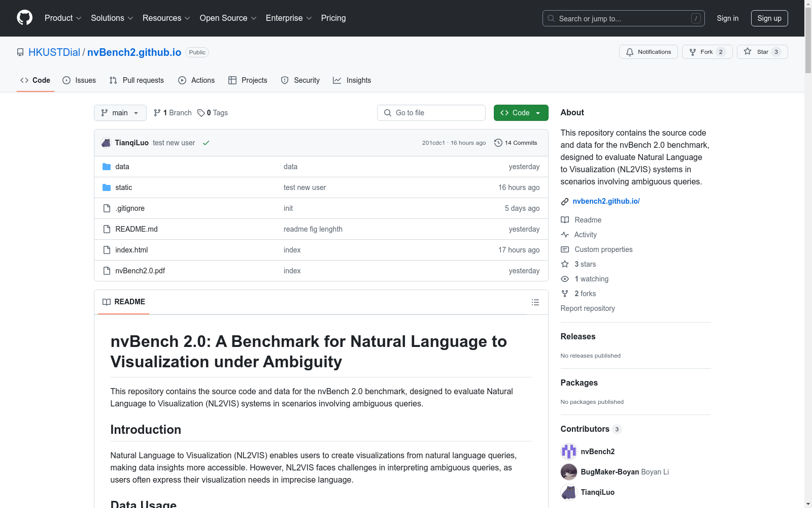Click the BugMaker-Boyan contributor avatar
Image resolution: width=812 pixels, height=508 pixels.
tap(569, 472)
